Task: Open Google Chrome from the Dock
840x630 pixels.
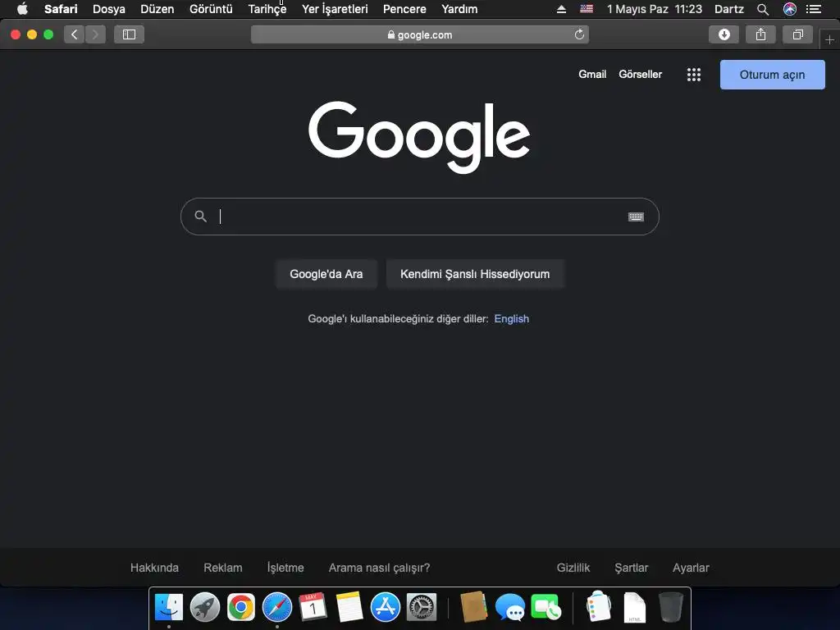Action: (240, 608)
